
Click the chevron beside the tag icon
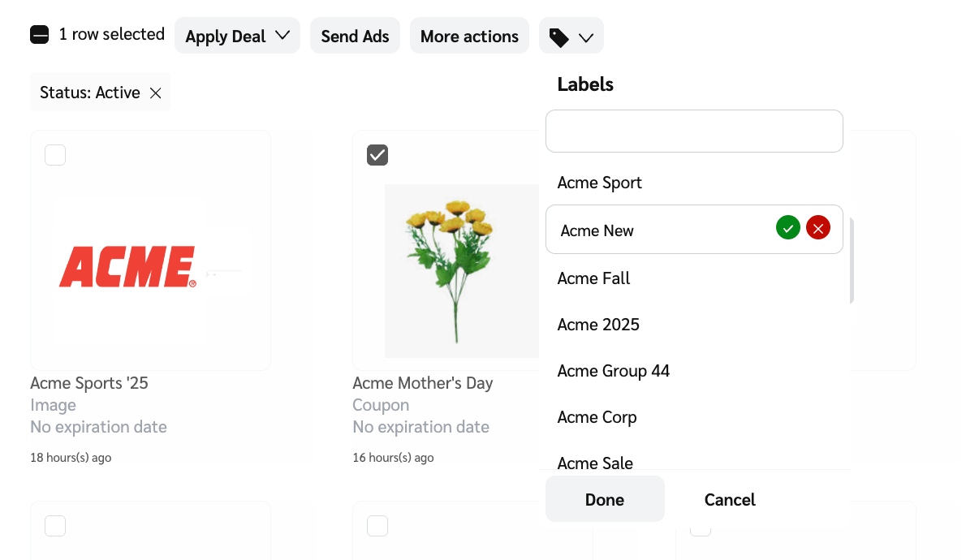(x=586, y=37)
